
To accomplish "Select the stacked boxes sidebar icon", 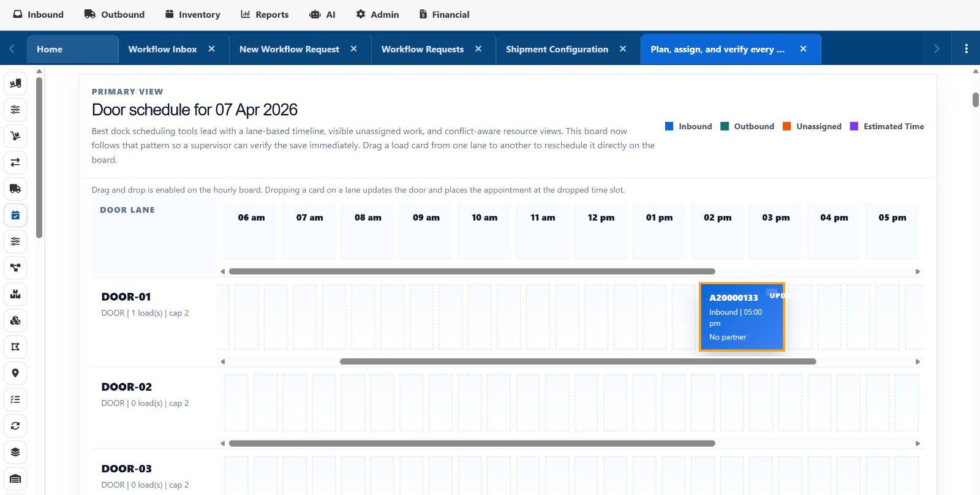I will click(x=15, y=294).
